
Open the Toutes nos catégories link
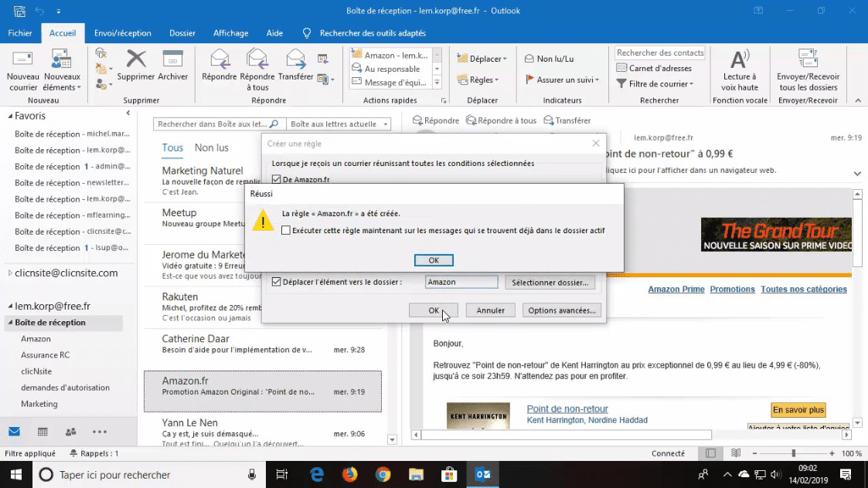coord(804,290)
